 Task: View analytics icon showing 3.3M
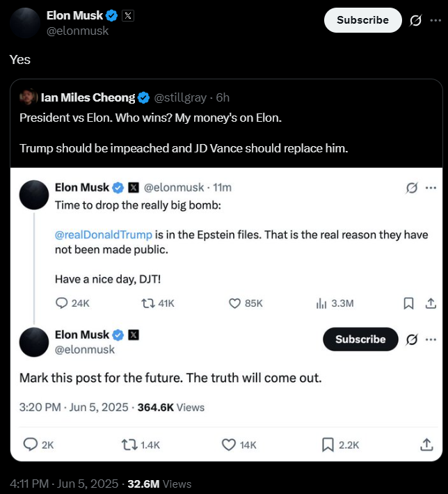point(321,303)
